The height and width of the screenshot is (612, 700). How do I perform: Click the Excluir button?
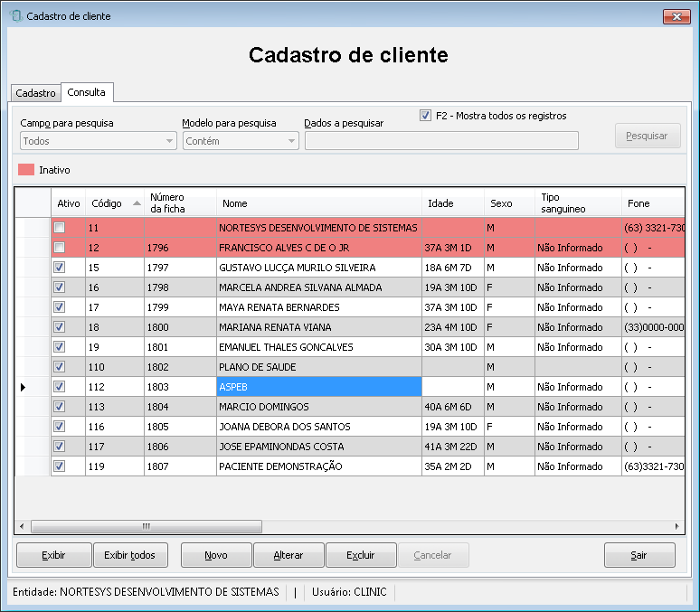[x=361, y=555]
